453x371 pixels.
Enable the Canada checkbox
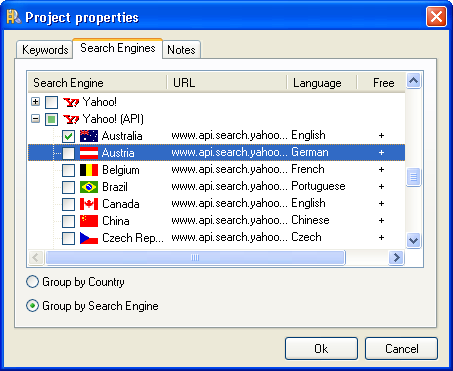pos(68,204)
